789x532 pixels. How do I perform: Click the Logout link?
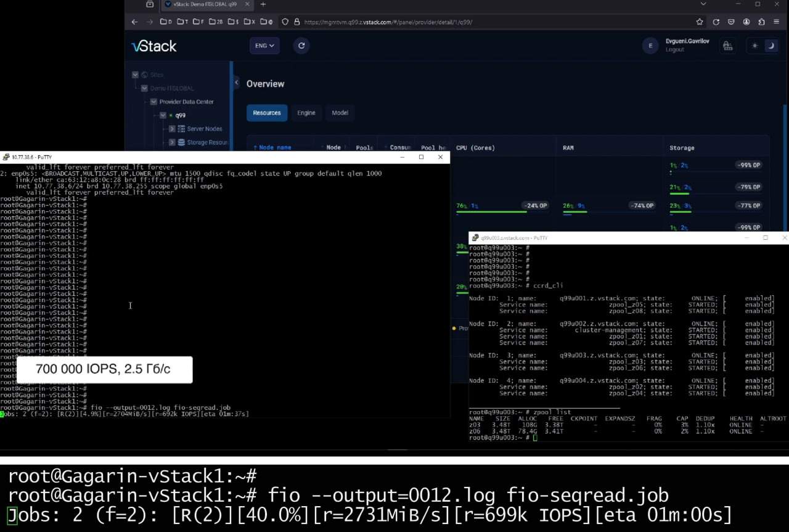(674, 50)
